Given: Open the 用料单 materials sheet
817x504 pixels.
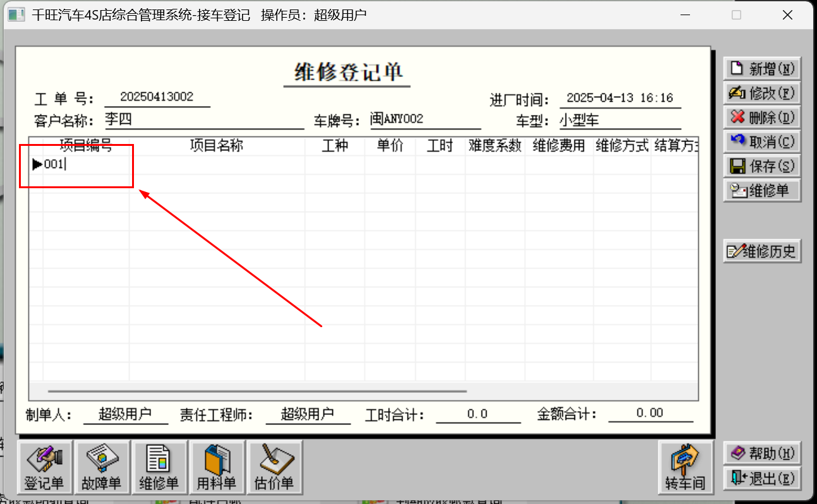Looking at the screenshot, I should 217,467.
